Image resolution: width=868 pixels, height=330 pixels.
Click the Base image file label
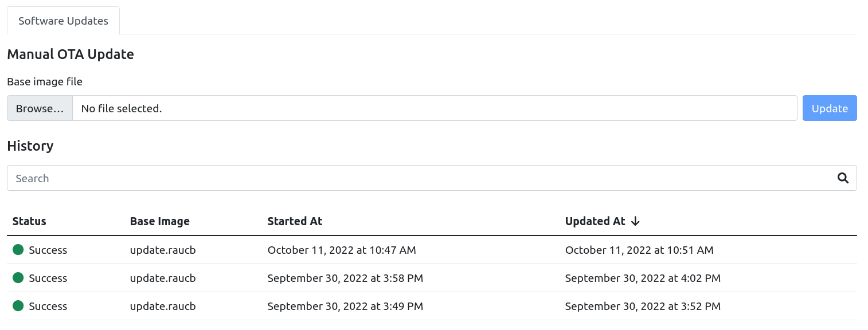[45, 81]
